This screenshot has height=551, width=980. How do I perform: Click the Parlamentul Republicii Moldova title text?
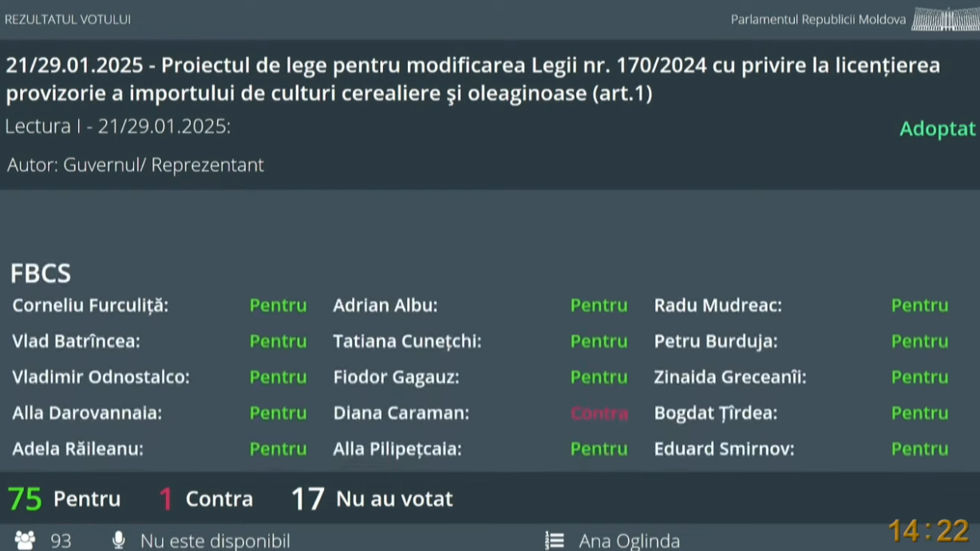pos(818,19)
